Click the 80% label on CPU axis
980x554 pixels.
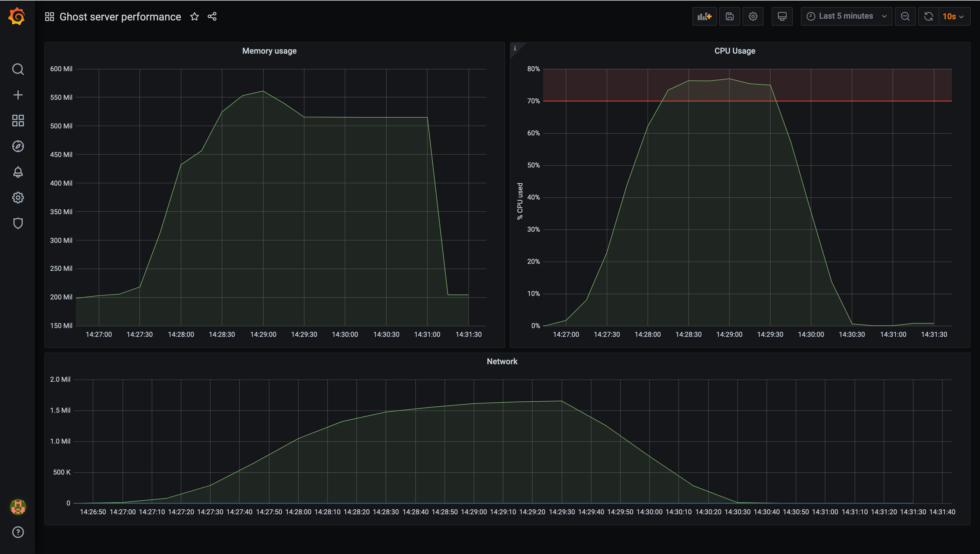(533, 69)
